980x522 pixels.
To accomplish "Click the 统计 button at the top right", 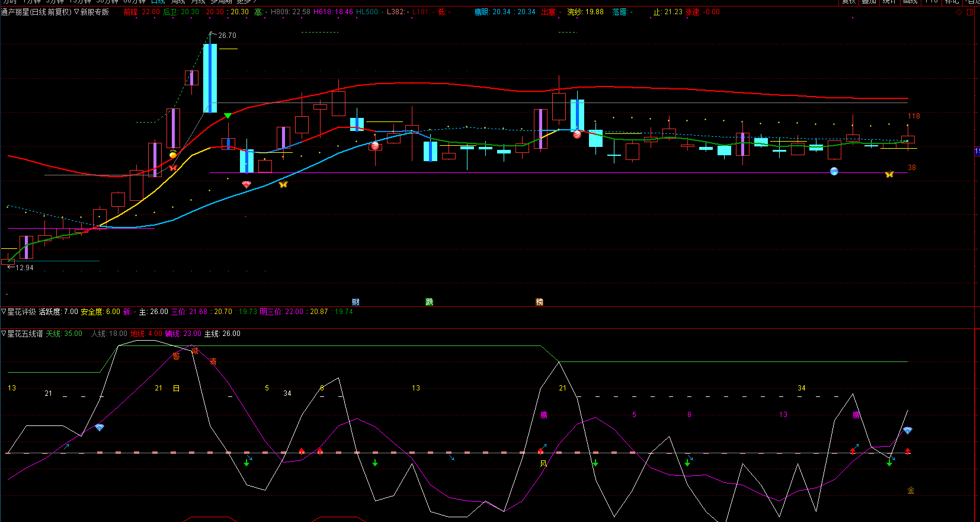I will point(889,2).
